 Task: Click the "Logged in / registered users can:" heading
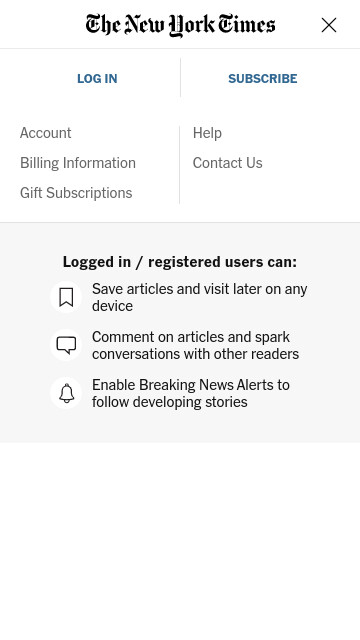(x=180, y=262)
